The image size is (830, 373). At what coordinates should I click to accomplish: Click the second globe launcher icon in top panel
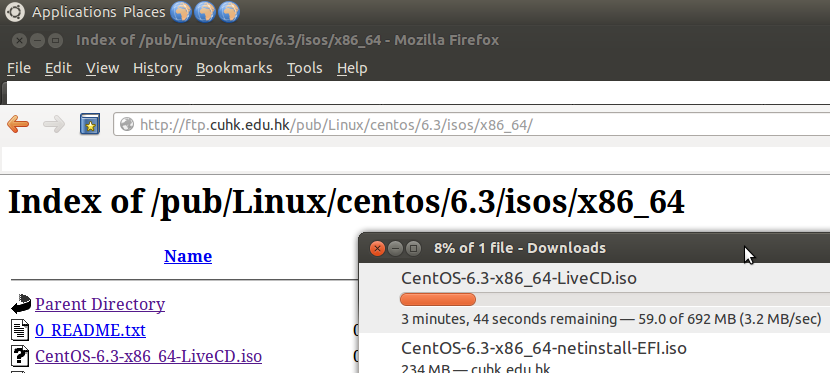coord(205,12)
